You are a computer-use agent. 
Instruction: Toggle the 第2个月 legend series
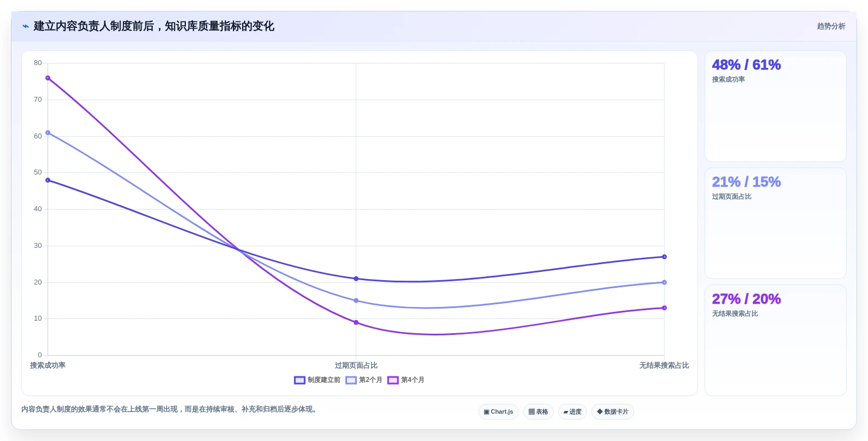pyautogui.click(x=364, y=380)
